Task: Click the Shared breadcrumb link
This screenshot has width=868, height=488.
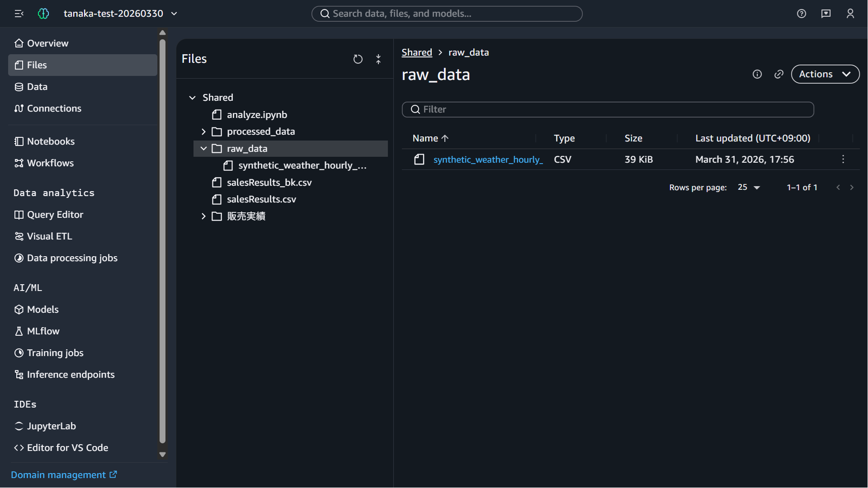Action: [417, 52]
